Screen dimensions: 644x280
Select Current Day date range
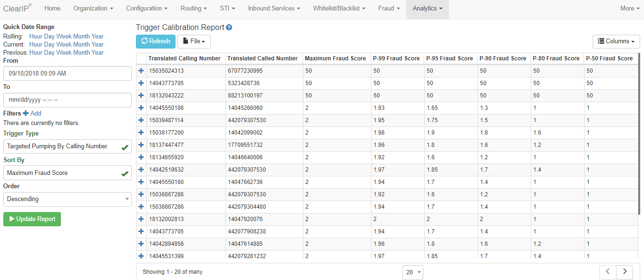(x=49, y=45)
